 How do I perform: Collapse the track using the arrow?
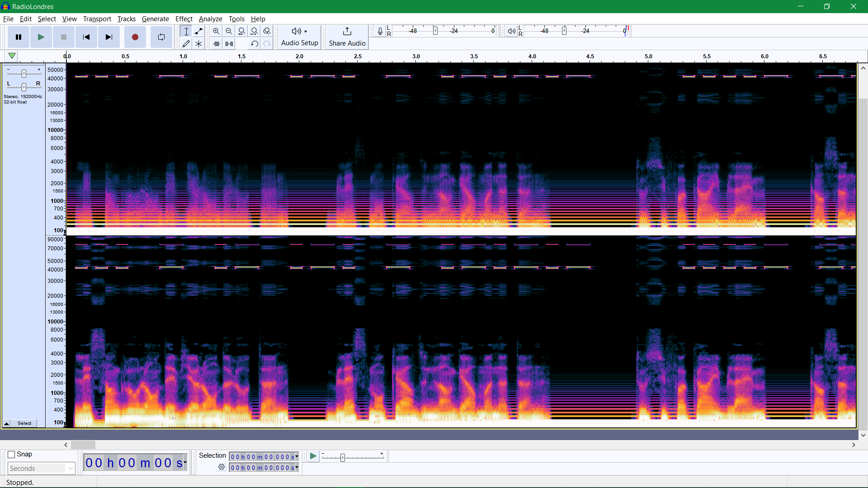(x=6, y=423)
